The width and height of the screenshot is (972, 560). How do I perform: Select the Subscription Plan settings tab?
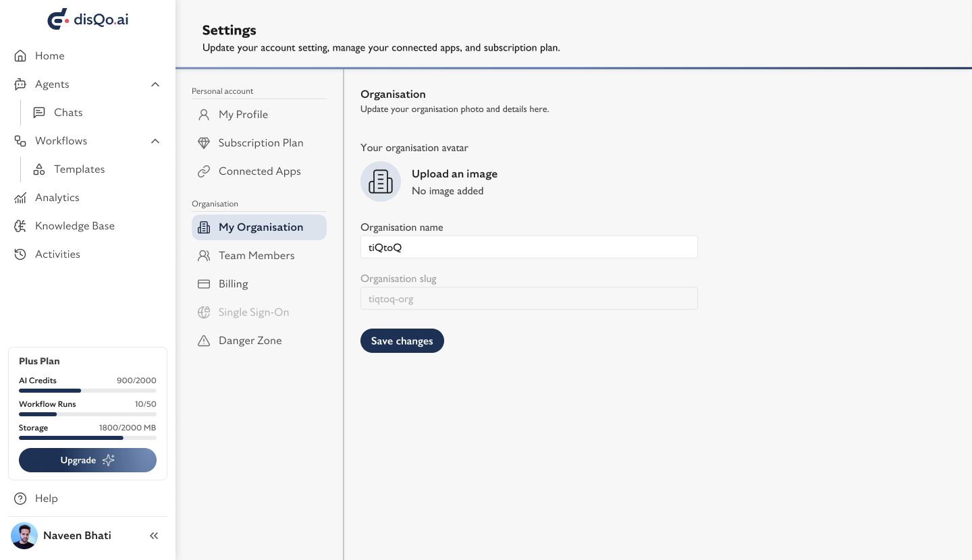pyautogui.click(x=259, y=143)
